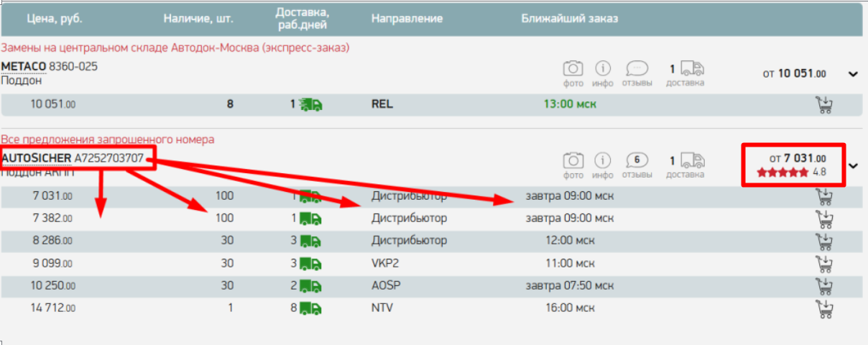Open the METACO brand link
The image size is (868, 345).
coord(24,66)
